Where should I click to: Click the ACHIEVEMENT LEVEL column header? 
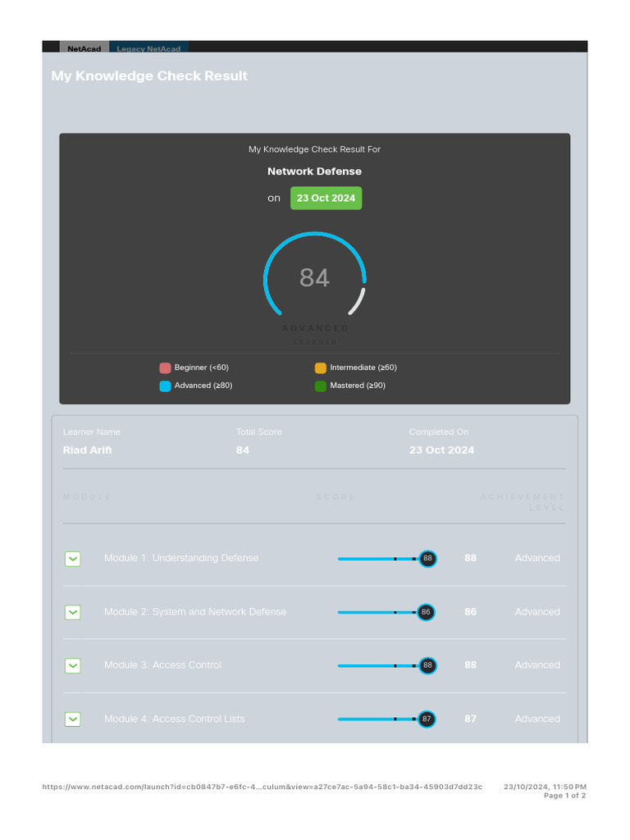523,503
